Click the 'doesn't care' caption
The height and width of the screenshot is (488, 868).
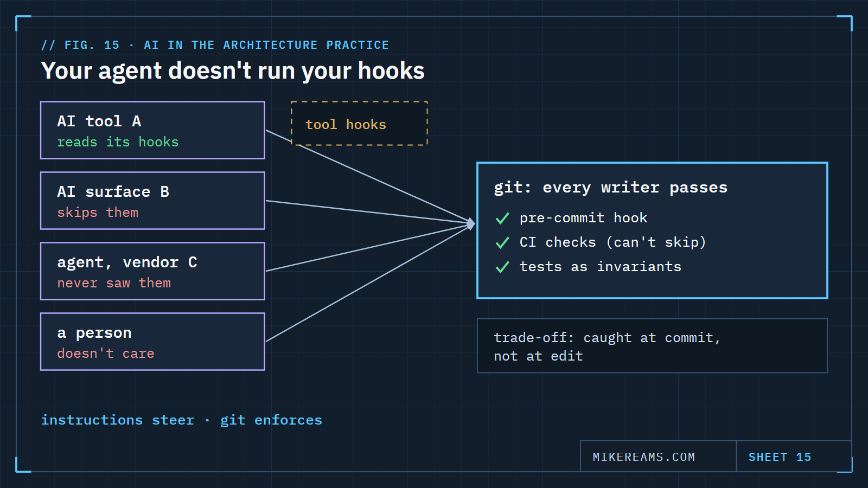[x=106, y=354]
